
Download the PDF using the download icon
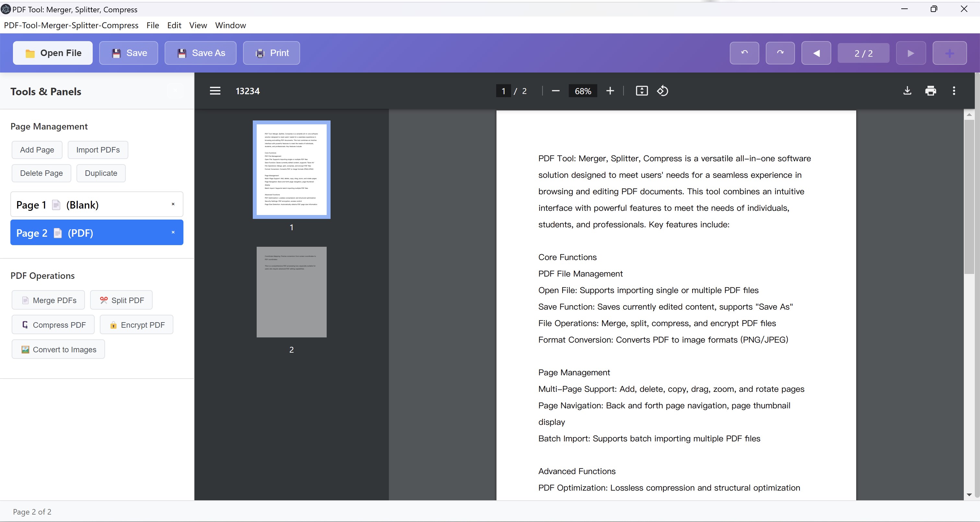point(907,91)
